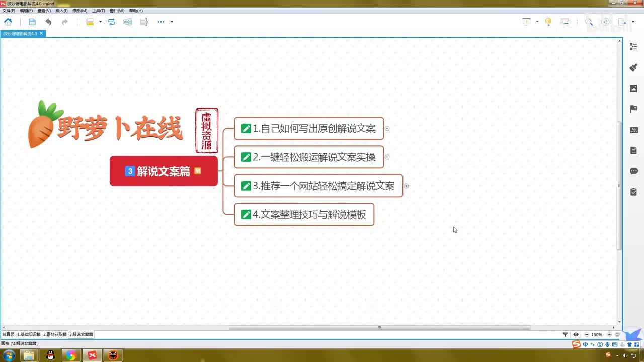Image resolution: width=644 pixels, height=362 pixels.
Task: Open the 窗口(W) menu
Action: 117,11
